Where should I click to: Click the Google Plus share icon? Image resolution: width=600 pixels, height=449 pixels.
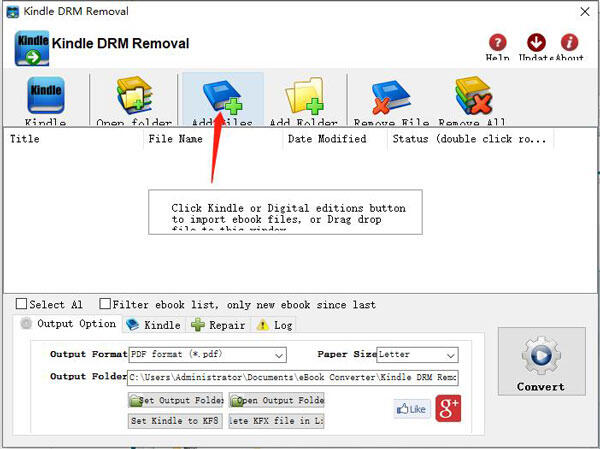448,408
